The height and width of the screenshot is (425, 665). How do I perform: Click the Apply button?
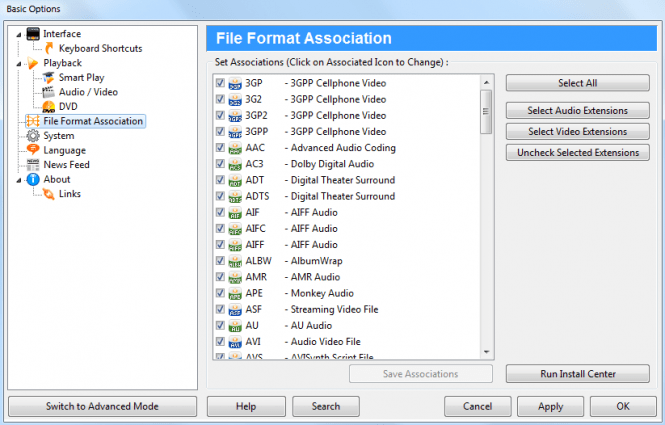[x=550, y=406]
